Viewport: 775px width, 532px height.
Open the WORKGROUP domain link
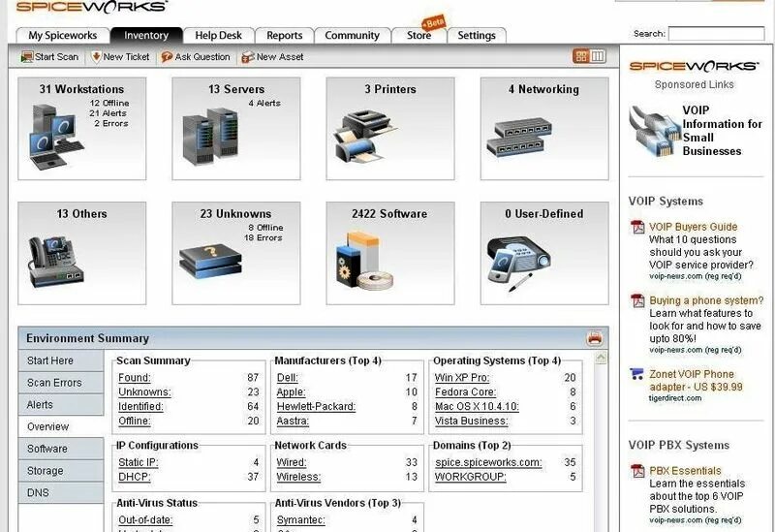[471, 477]
